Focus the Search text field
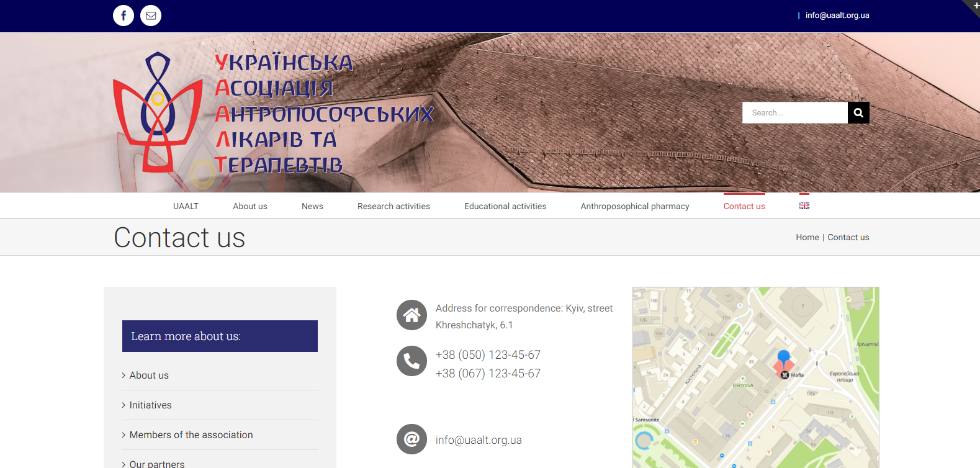Viewport: 980px width, 468px height. [x=794, y=113]
